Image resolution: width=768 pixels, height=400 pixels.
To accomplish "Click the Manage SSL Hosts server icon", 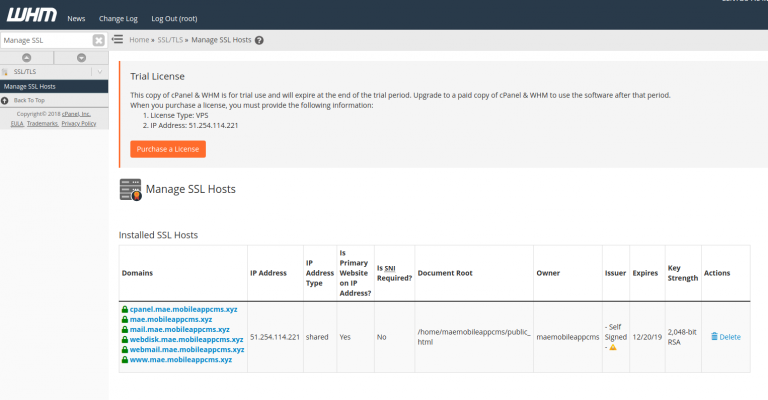I will pos(130,189).
